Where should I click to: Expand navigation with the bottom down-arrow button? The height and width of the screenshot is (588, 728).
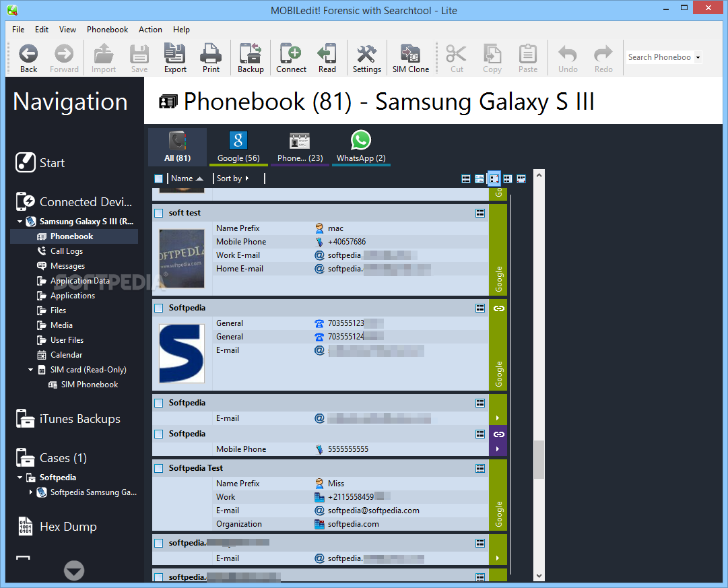(74, 570)
